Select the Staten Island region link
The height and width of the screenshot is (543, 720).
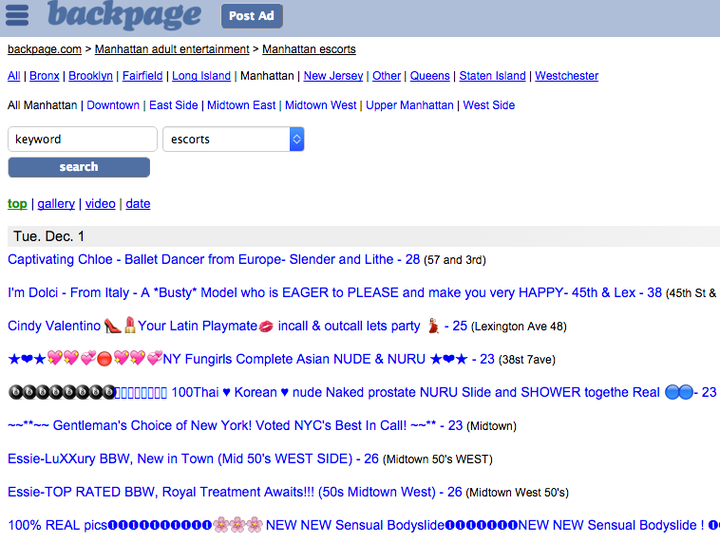tap(492, 76)
